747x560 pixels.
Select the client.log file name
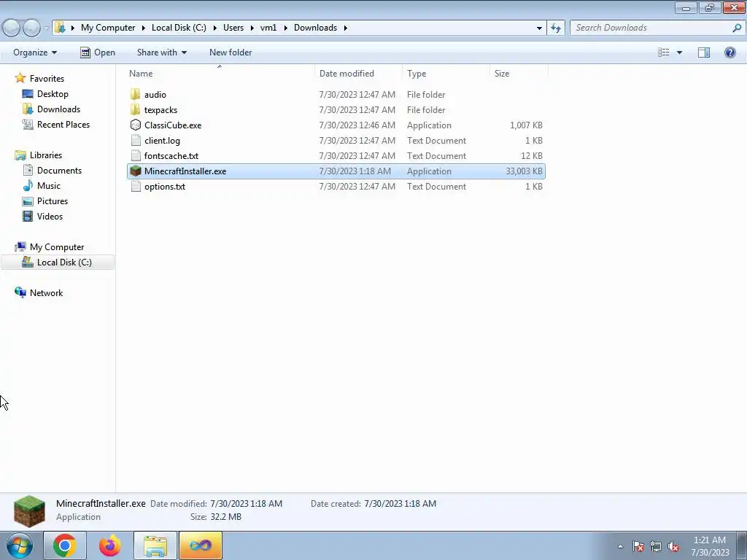(162, 141)
